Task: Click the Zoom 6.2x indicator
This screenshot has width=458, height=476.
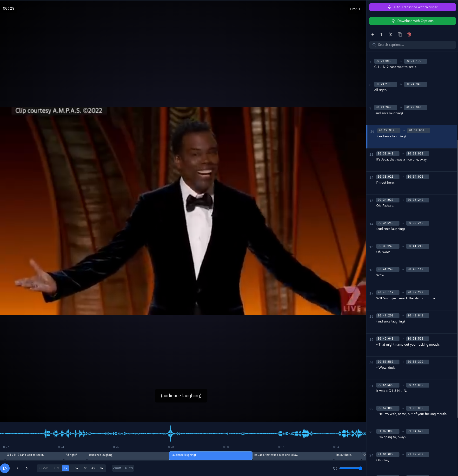Action: click(x=123, y=468)
